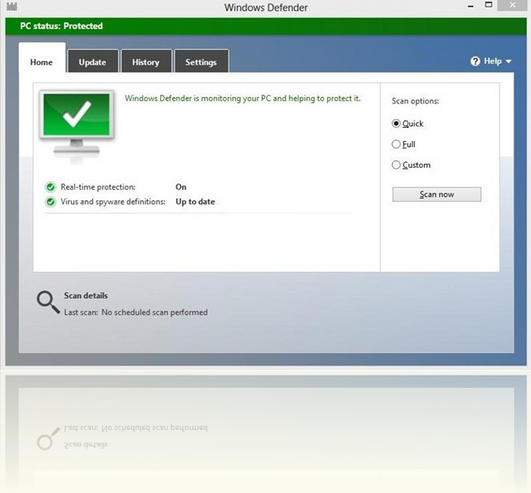Open the Help link text

tap(492, 61)
